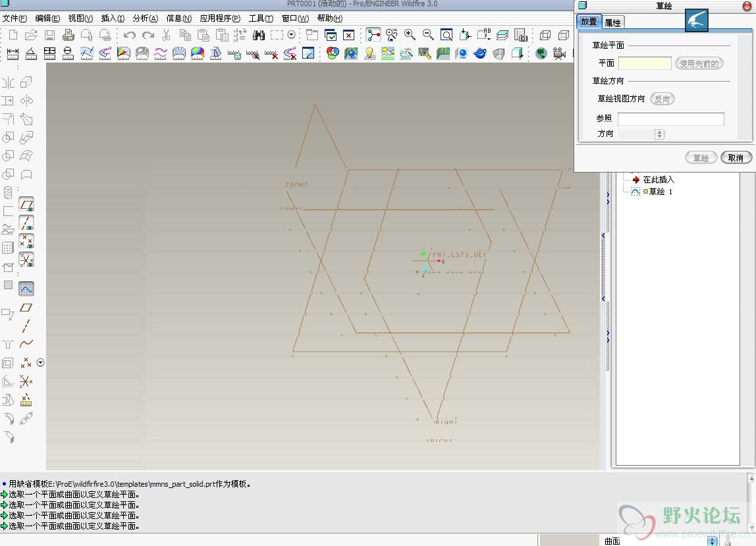Screen dimensions: 756x546
Task: Click the redo arrow icon
Action: (x=148, y=35)
